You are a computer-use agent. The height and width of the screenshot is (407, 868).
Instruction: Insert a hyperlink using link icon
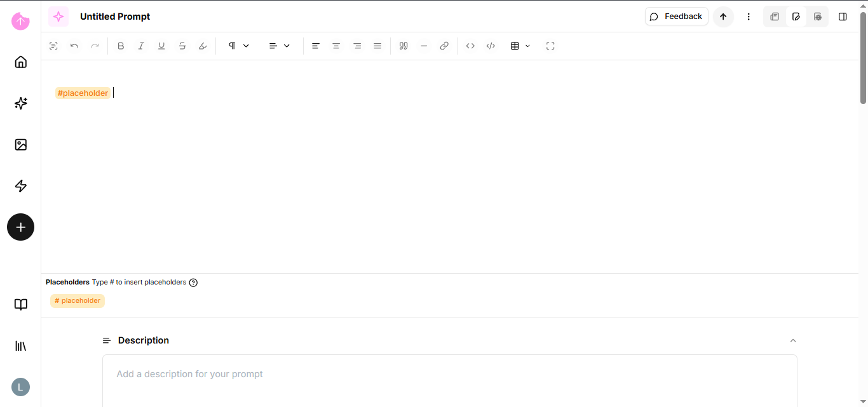444,46
